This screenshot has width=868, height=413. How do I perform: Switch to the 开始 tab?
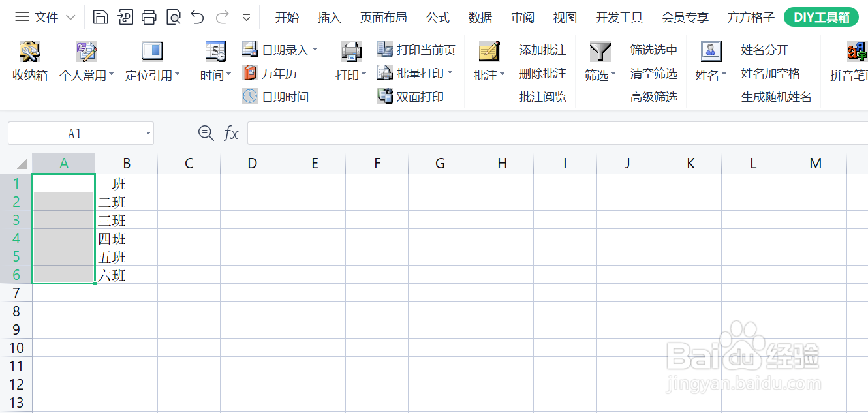(x=287, y=18)
